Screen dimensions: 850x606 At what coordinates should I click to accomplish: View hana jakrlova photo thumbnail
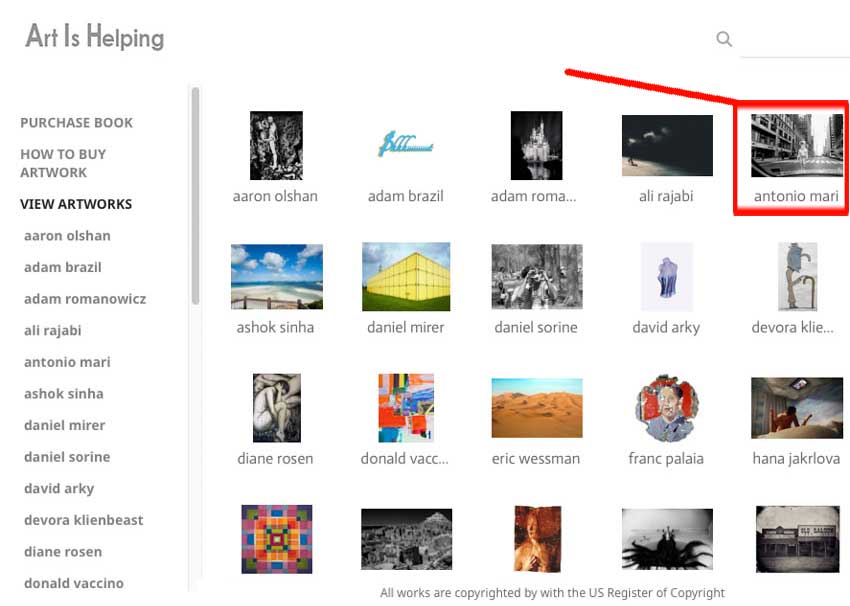point(796,408)
